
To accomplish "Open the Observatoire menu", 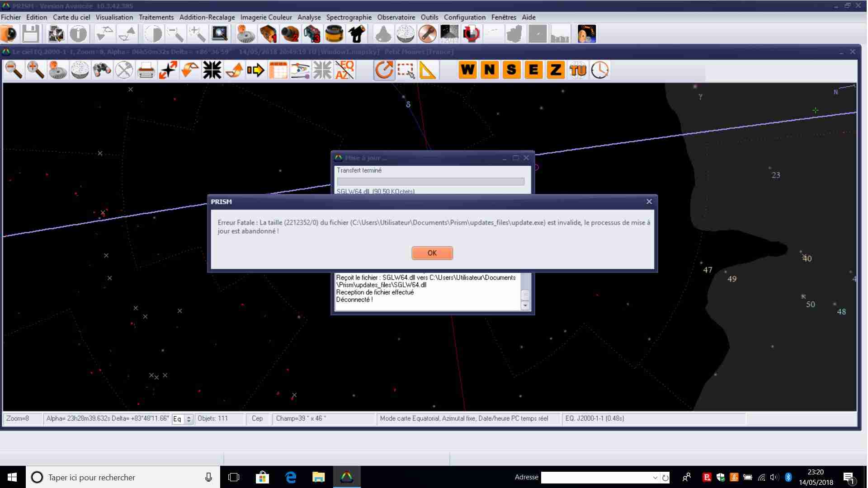I will 396,17.
